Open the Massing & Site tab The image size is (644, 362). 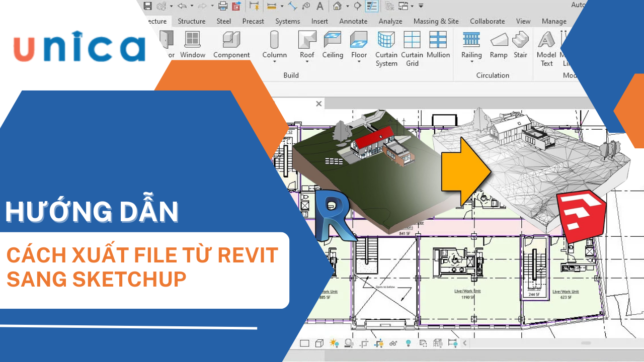[x=436, y=21]
